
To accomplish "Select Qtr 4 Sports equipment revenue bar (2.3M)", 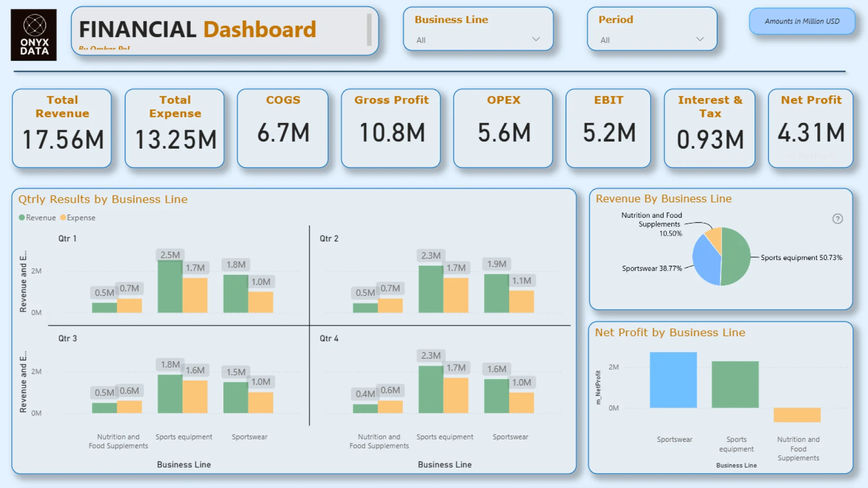I will (431, 389).
